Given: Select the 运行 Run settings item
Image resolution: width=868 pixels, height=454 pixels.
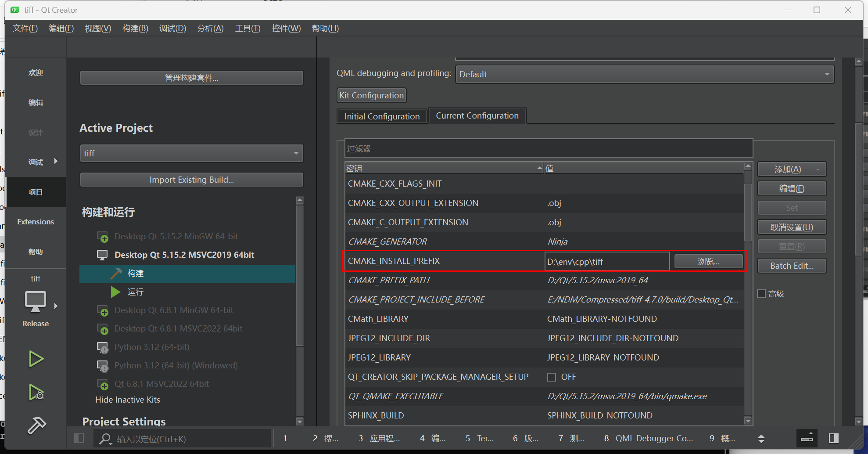Looking at the screenshot, I should 135,292.
